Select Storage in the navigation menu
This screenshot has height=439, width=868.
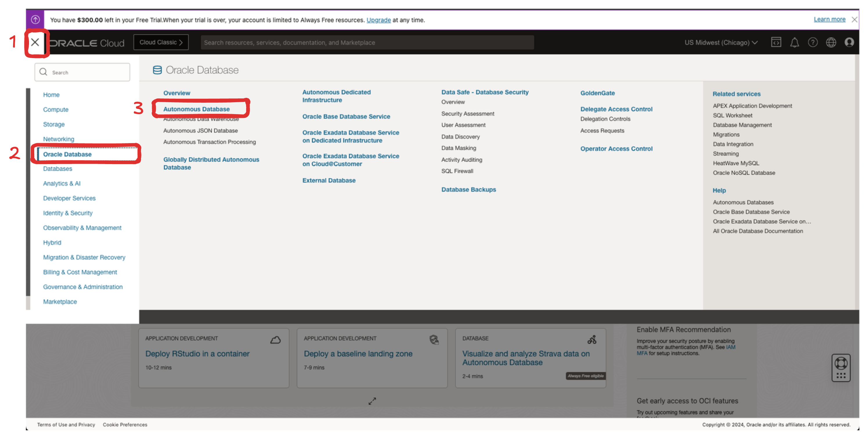pos(54,125)
